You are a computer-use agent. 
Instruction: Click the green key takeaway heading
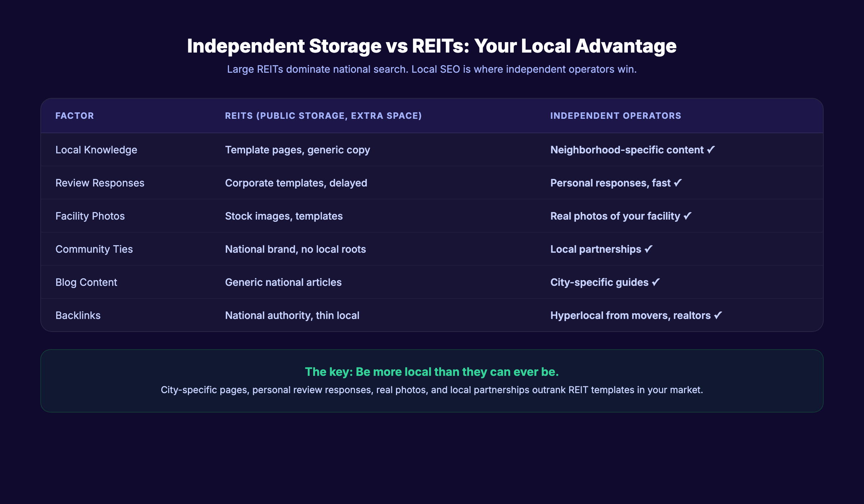tap(432, 372)
